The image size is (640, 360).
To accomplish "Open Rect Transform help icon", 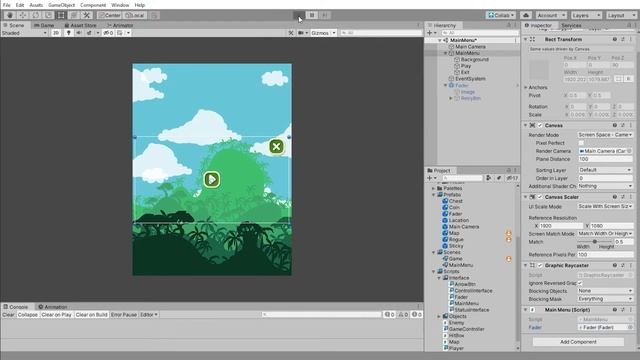I will (615, 40).
